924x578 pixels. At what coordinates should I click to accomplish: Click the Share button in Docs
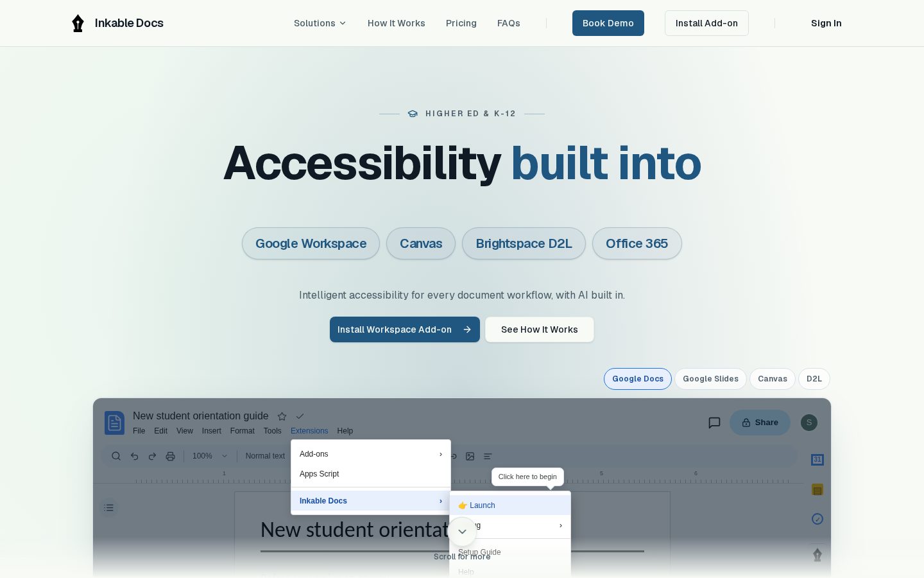coord(760,423)
